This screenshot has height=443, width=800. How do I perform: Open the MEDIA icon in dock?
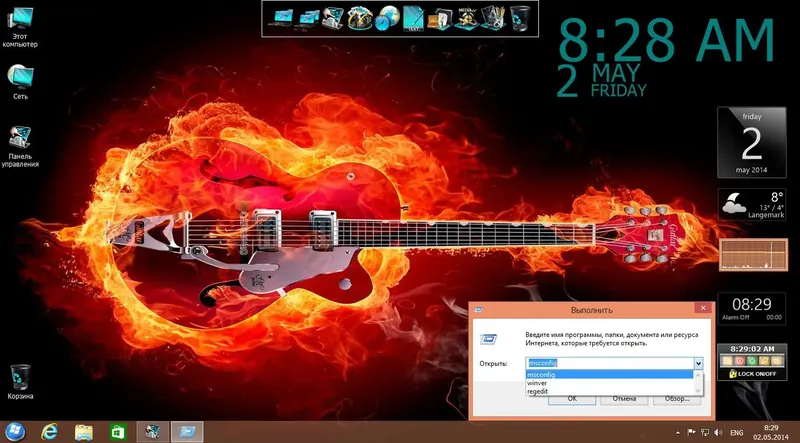click(466, 18)
